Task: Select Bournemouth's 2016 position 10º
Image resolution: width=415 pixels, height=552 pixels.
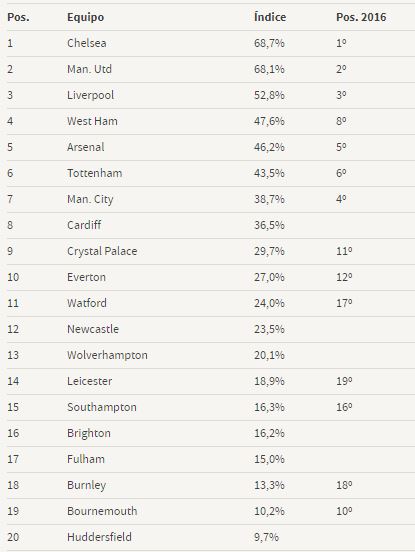Action: [x=344, y=511]
